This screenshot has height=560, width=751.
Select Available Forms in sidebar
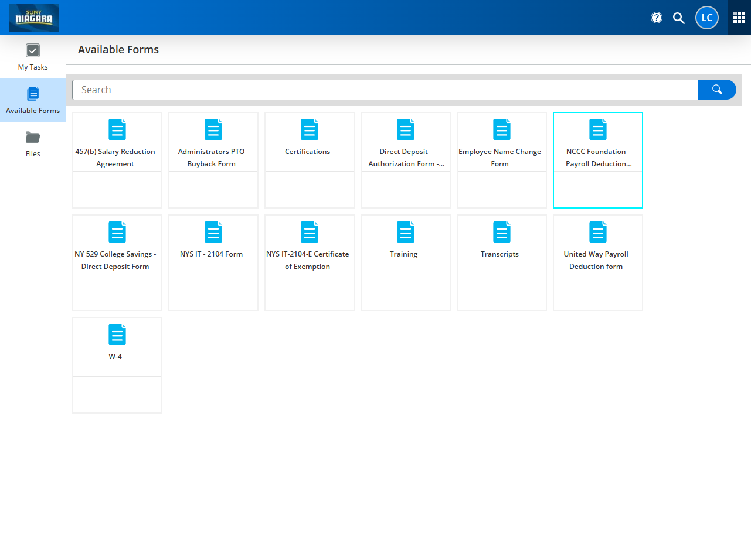pos(33,100)
